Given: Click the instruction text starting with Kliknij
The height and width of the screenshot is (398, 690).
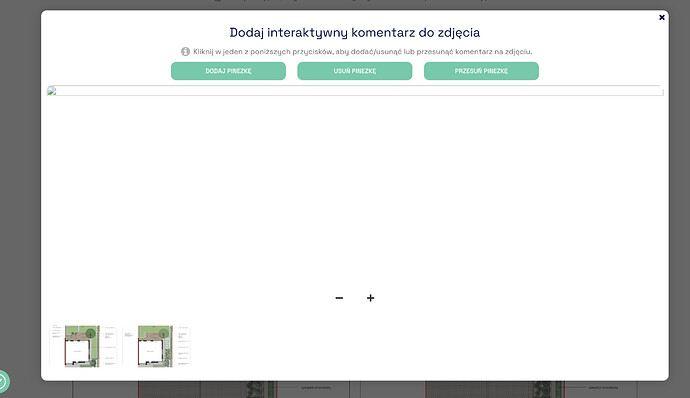Looking at the screenshot, I should click(x=363, y=52).
